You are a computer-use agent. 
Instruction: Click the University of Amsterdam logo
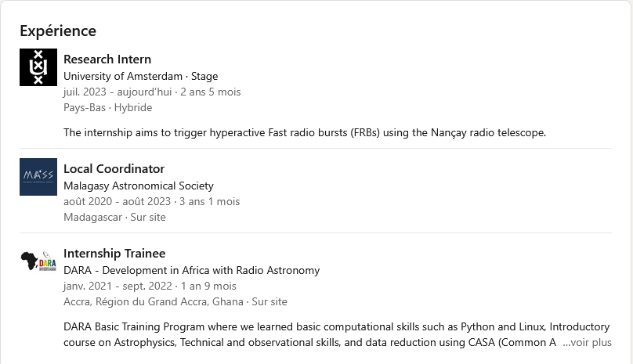tap(38, 67)
